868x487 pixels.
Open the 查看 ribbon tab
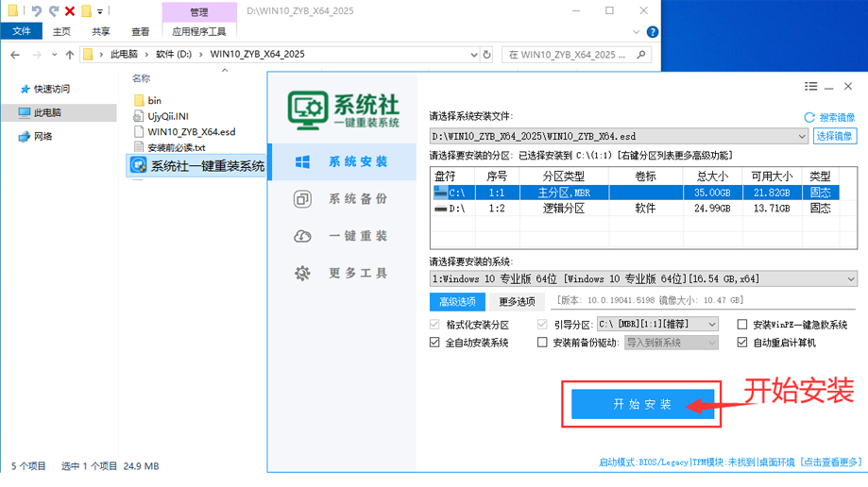tap(141, 31)
